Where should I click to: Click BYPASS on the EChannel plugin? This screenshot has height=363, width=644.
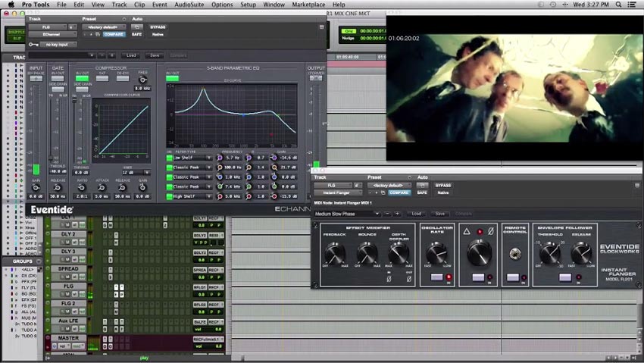158,27
